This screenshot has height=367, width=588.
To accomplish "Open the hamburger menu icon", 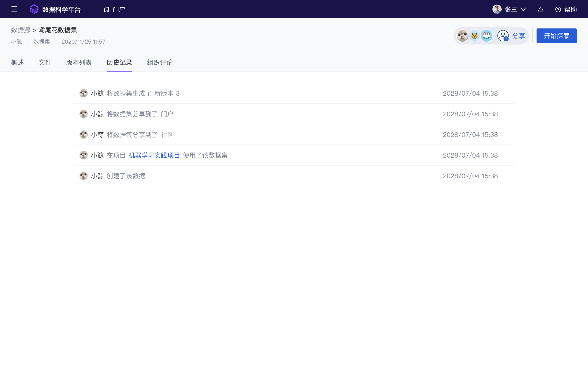I will 14,9.
